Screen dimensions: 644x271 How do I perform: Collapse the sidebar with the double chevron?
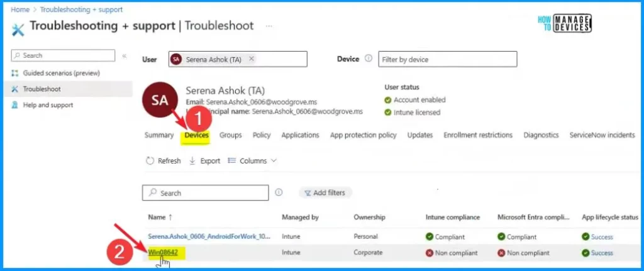pyautogui.click(x=125, y=56)
